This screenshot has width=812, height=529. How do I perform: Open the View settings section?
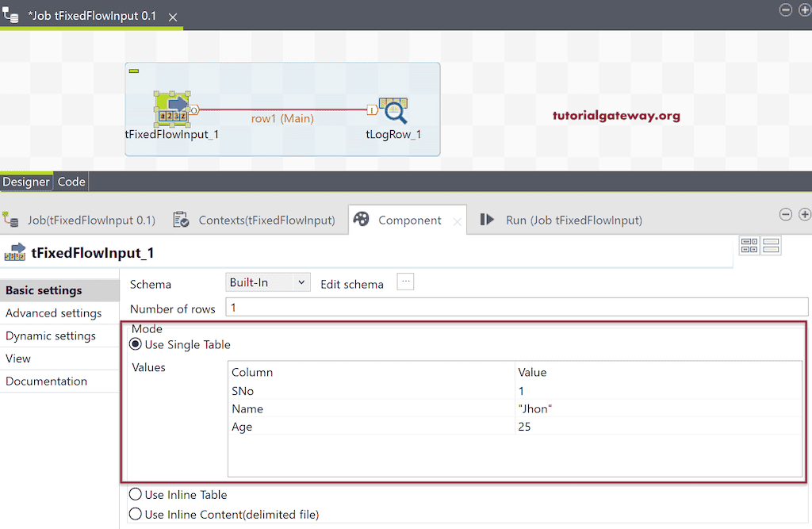[x=59, y=358]
